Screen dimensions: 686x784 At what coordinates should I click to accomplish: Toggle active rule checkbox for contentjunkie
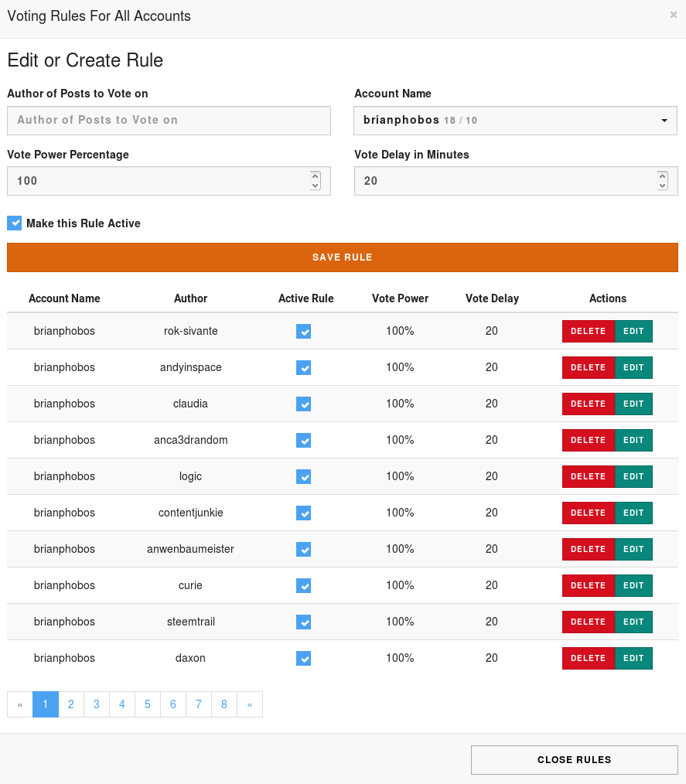pos(303,513)
